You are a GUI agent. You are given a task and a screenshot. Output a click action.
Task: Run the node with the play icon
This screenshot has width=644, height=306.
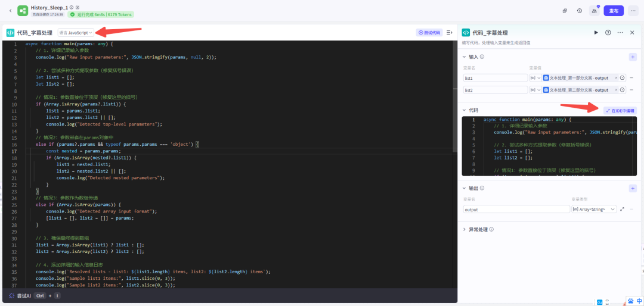[x=596, y=33]
